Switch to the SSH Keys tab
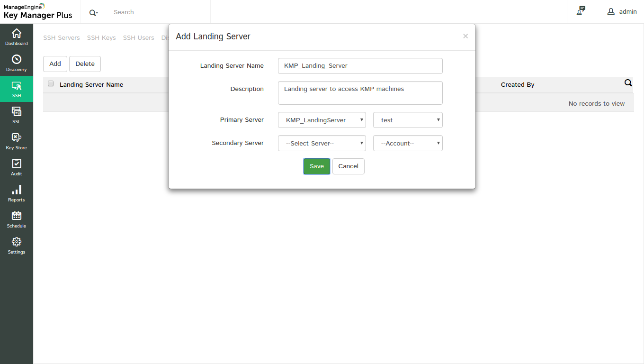The width and height of the screenshot is (644, 364). click(101, 38)
